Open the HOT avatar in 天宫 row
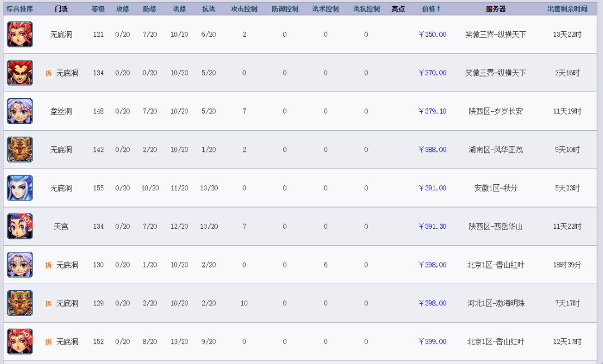Viewport: 603px width, 364px height. (20, 227)
